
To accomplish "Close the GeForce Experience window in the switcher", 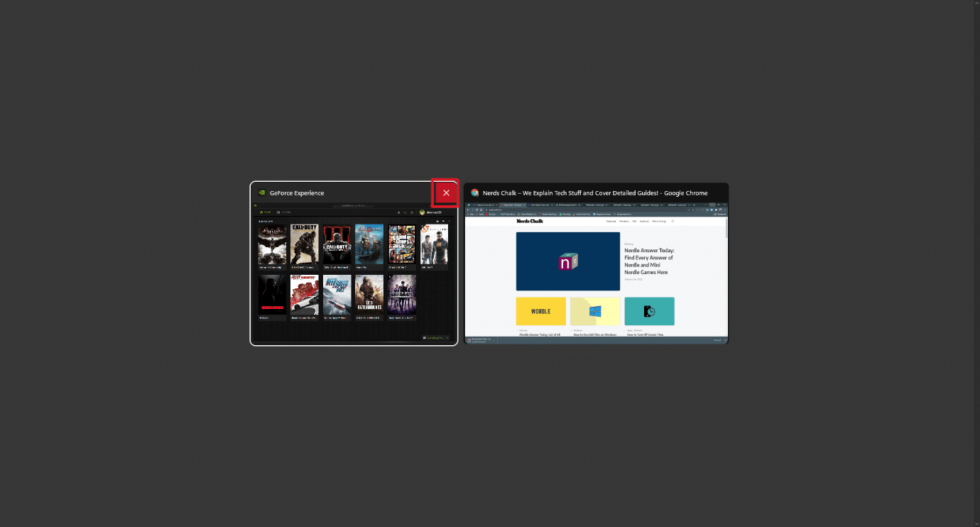I will pyautogui.click(x=446, y=192).
